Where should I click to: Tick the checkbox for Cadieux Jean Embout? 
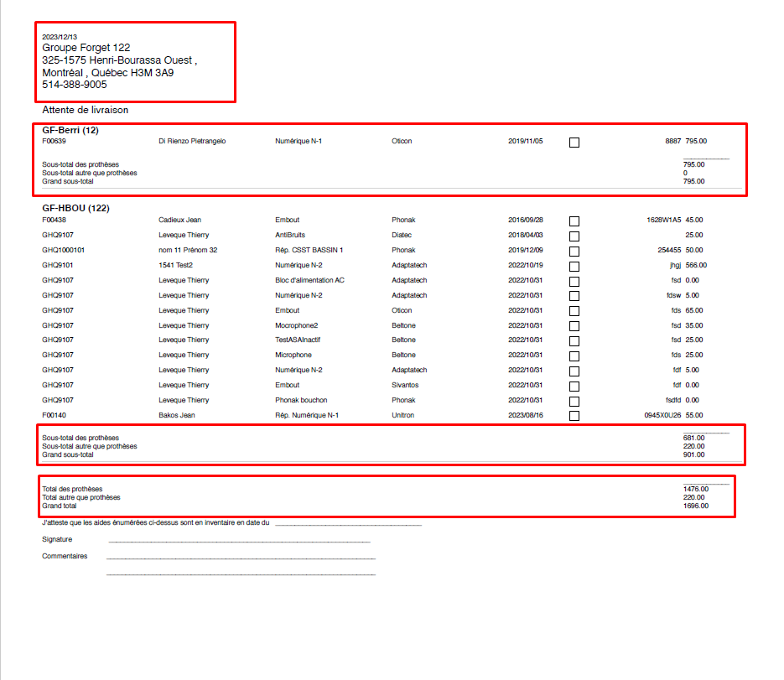574,221
